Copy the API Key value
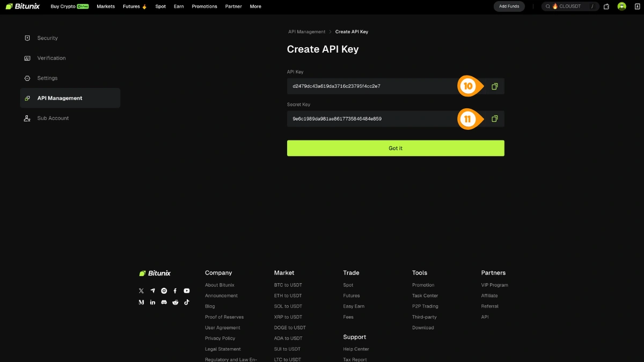Screen dimensions: 644x362 click(x=494, y=86)
